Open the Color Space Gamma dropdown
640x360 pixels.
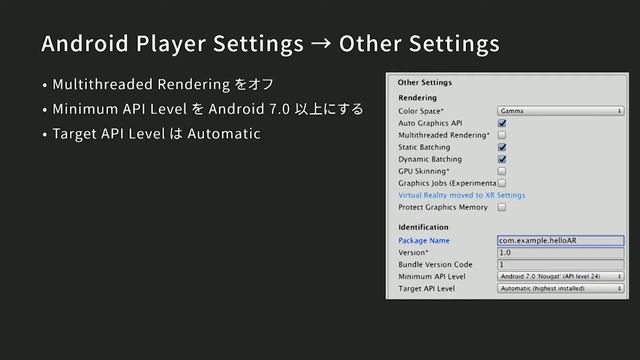click(x=560, y=111)
